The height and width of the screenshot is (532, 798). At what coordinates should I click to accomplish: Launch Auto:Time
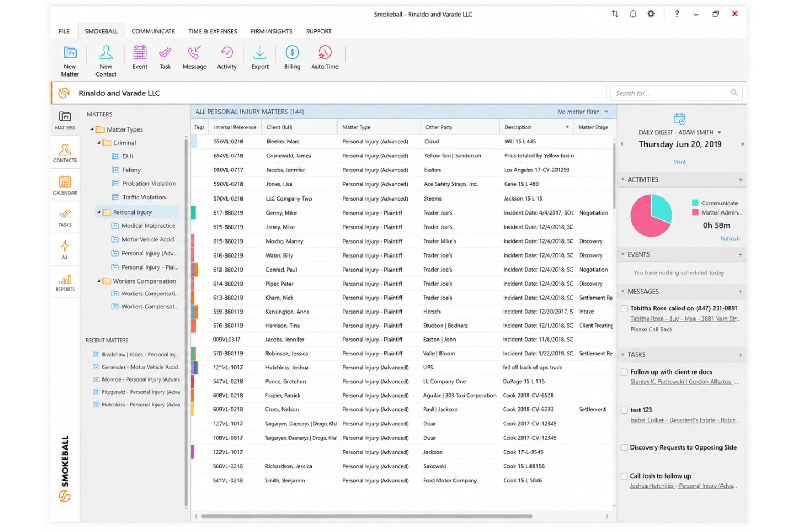[x=325, y=58]
